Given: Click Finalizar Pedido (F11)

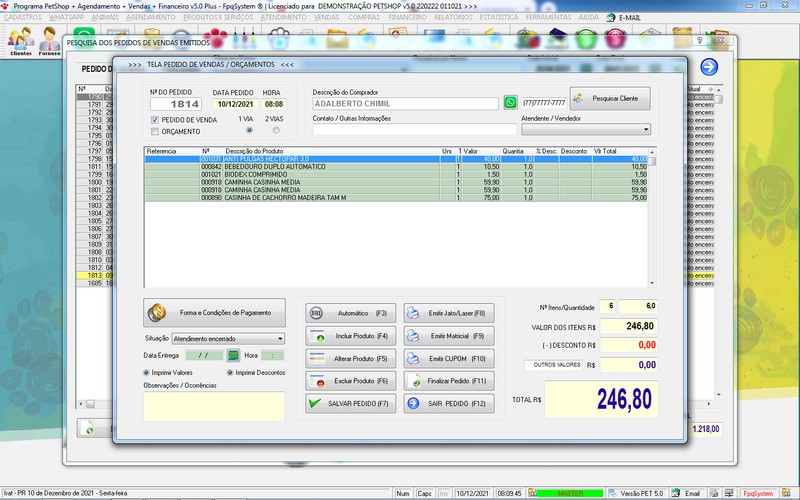Looking at the screenshot, I should tap(449, 381).
